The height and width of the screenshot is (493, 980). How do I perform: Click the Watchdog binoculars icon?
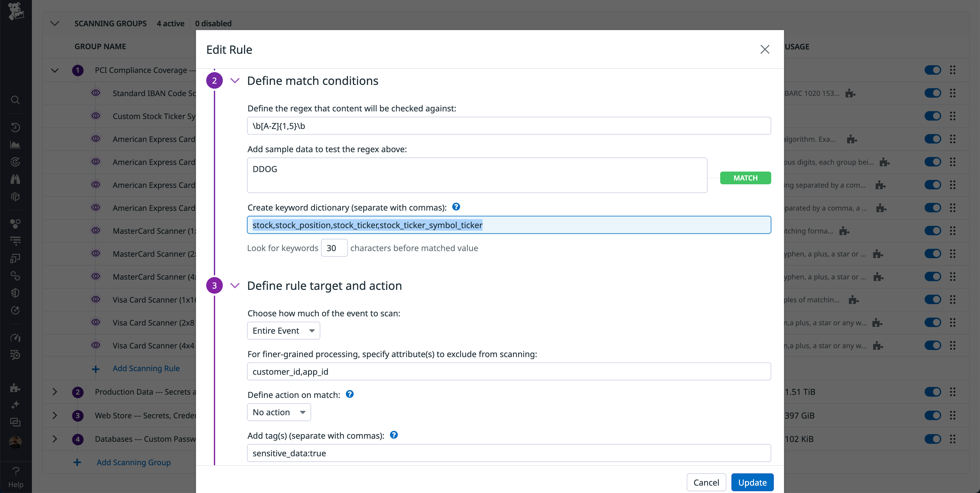[x=15, y=179]
